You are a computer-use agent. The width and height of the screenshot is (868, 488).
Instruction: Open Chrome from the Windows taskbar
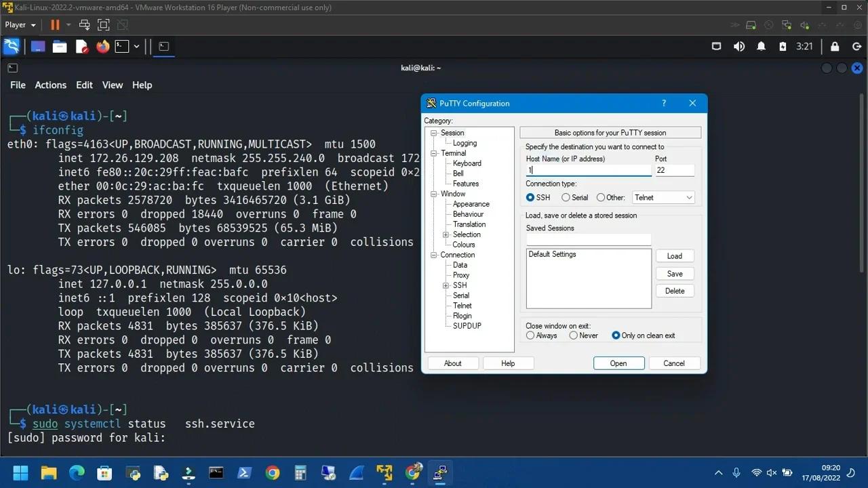click(272, 472)
